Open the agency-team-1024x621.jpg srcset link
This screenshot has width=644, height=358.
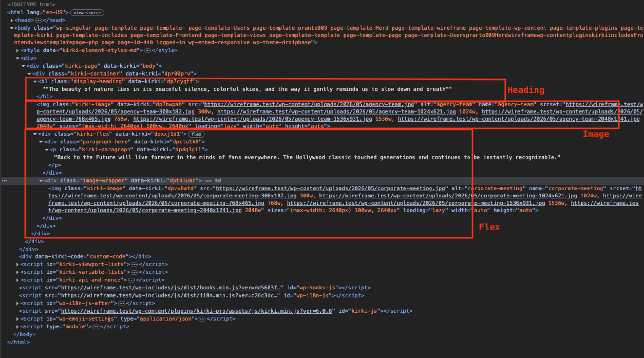(x=336, y=112)
